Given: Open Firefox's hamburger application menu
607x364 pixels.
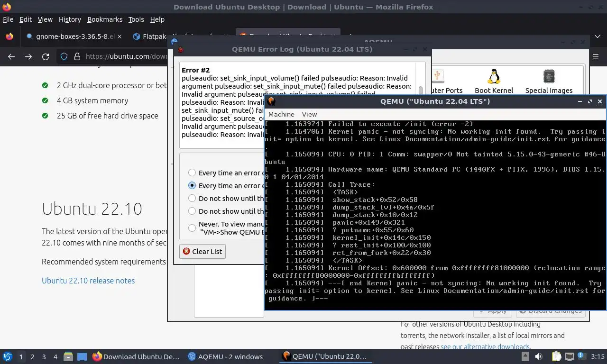Looking at the screenshot, I should [x=596, y=56].
